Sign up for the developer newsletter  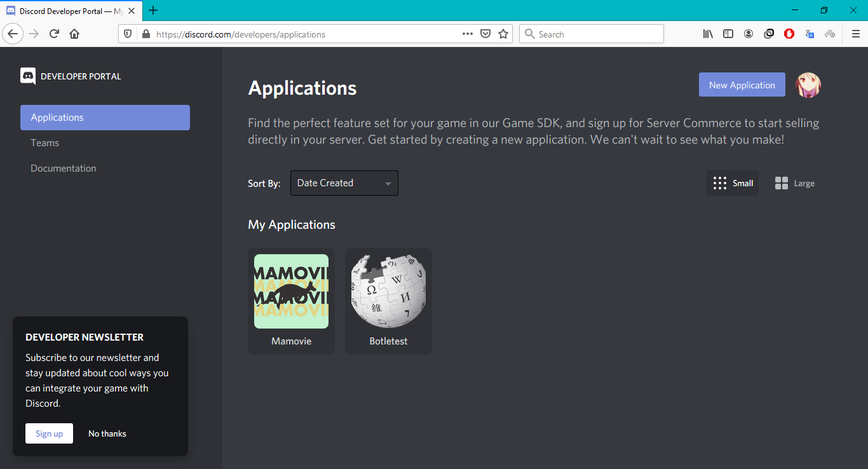point(49,433)
